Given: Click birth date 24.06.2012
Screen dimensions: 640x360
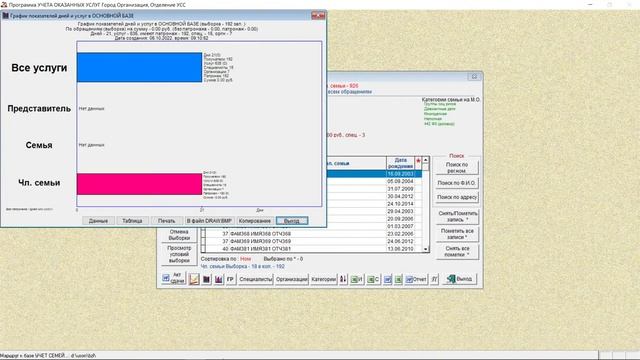Looking at the screenshot, I should 400,241.
